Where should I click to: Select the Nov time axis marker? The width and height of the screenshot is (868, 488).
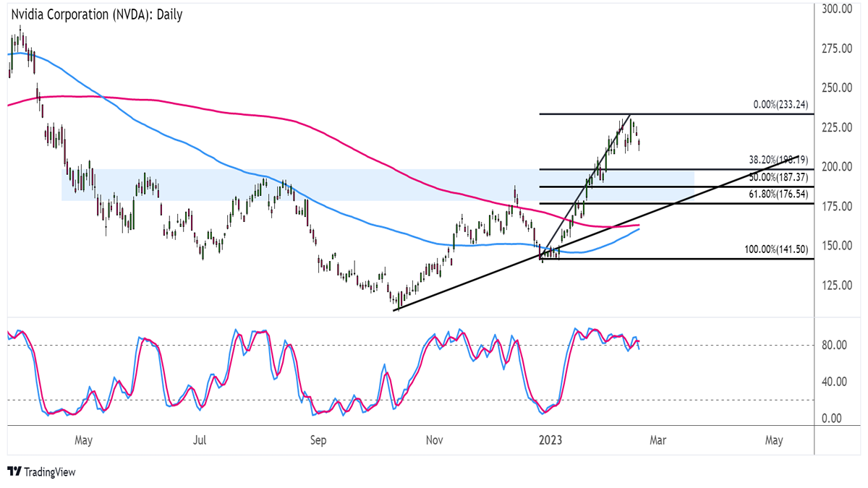point(435,440)
